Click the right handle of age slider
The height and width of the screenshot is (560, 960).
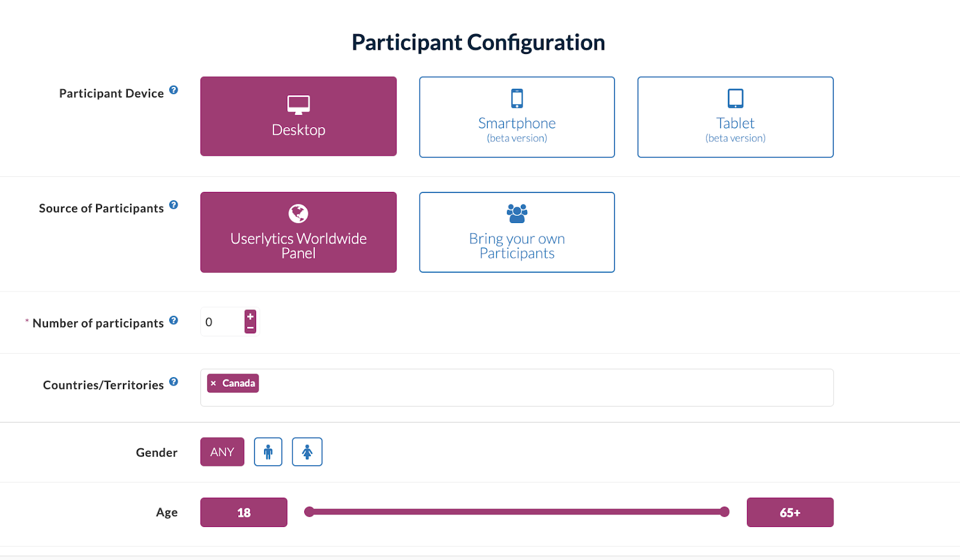(725, 512)
